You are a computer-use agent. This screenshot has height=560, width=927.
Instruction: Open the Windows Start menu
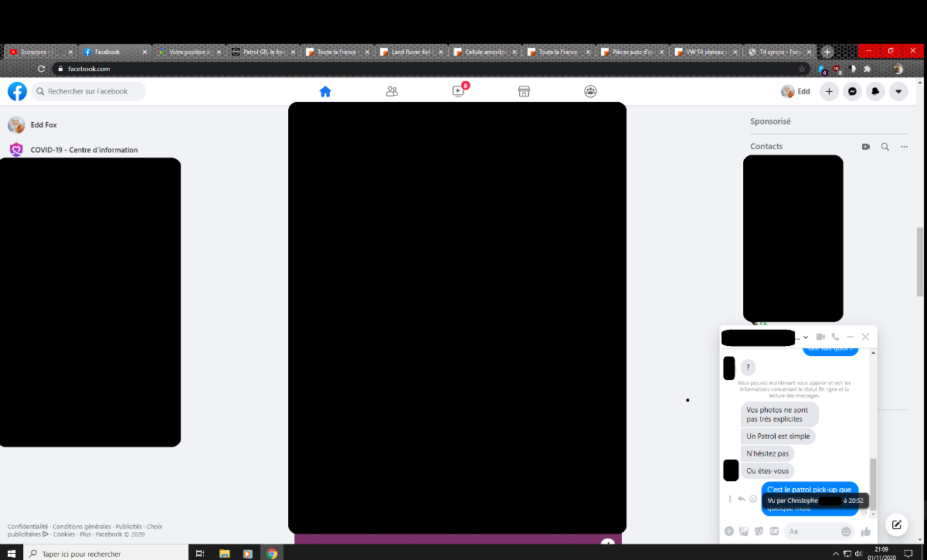12,553
